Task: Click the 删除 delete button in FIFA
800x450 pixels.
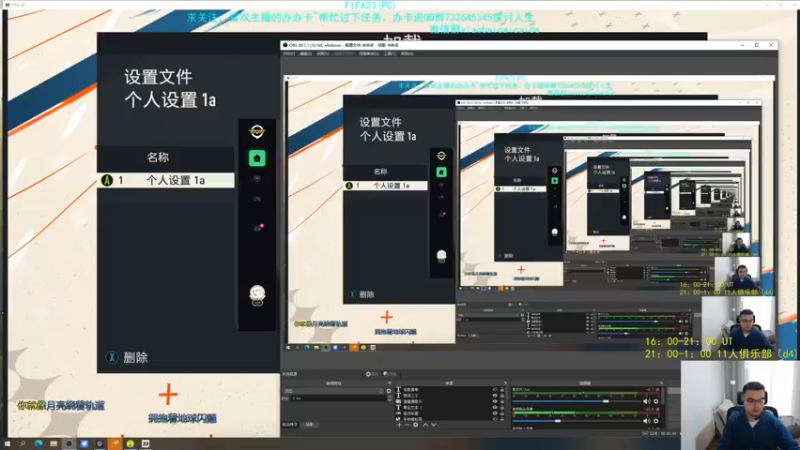Action: point(128,357)
